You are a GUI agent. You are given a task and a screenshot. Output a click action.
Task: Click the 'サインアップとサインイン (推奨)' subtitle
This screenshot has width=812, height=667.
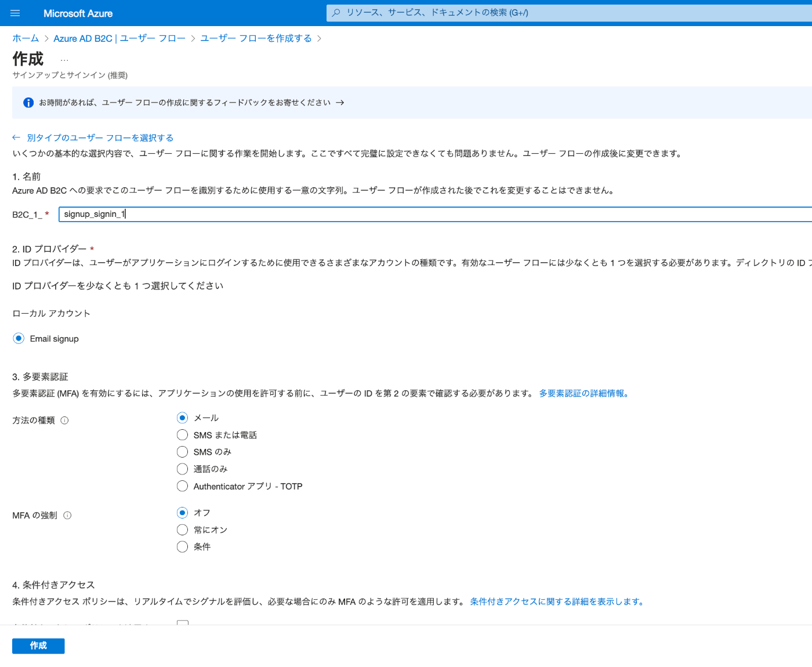tap(70, 75)
